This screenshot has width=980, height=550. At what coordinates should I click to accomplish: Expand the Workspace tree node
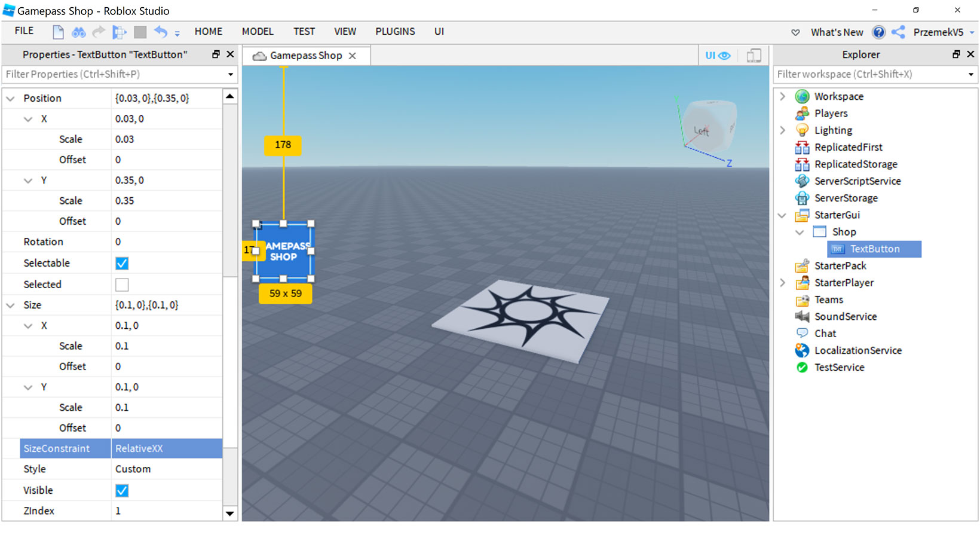point(783,96)
